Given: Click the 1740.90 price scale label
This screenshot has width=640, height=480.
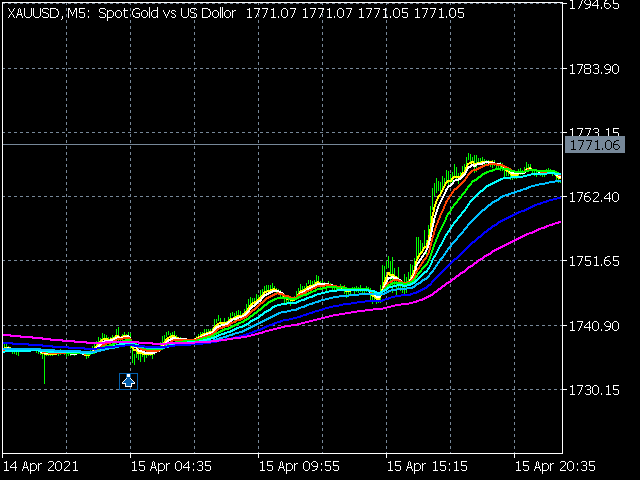Looking at the screenshot, I should coord(594,326).
